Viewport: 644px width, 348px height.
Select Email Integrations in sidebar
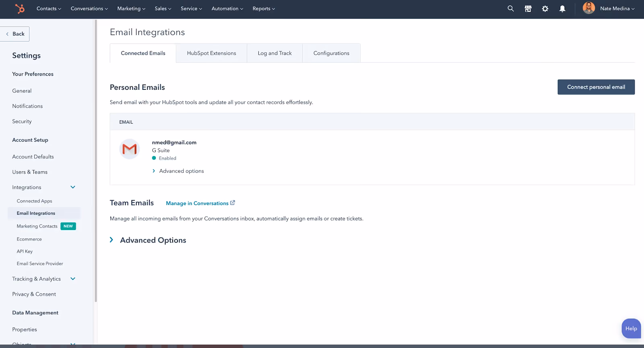pyautogui.click(x=44, y=213)
